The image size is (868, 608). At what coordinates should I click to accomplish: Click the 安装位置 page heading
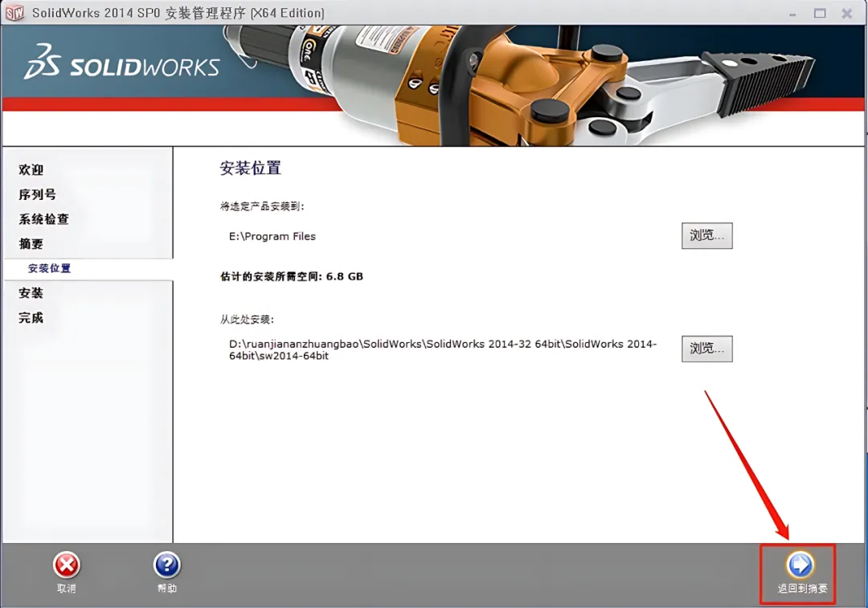pos(251,168)
